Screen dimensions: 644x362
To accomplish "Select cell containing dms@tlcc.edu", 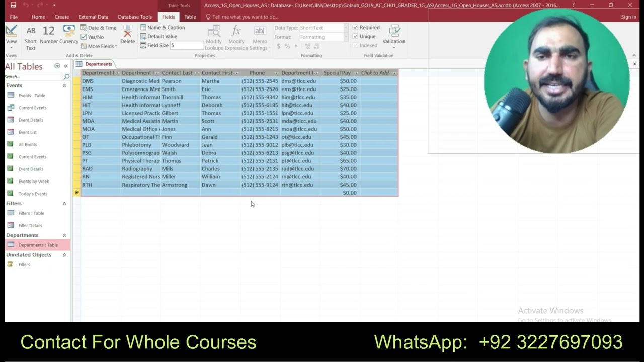I will pos(300,81).
